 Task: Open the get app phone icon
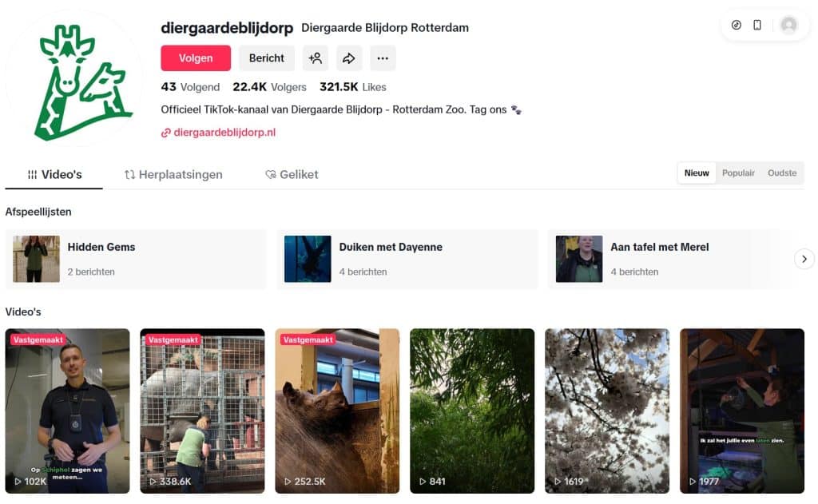(757, 25)
